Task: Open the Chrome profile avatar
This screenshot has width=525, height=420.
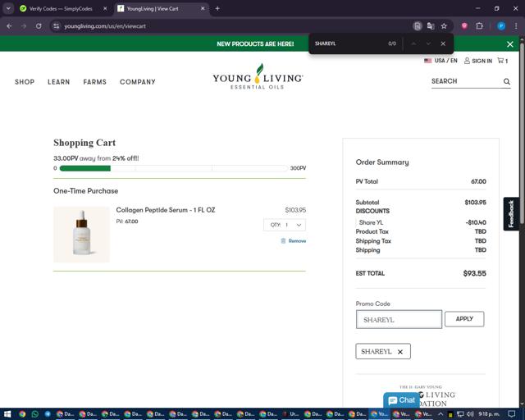Action: point(501,26)
